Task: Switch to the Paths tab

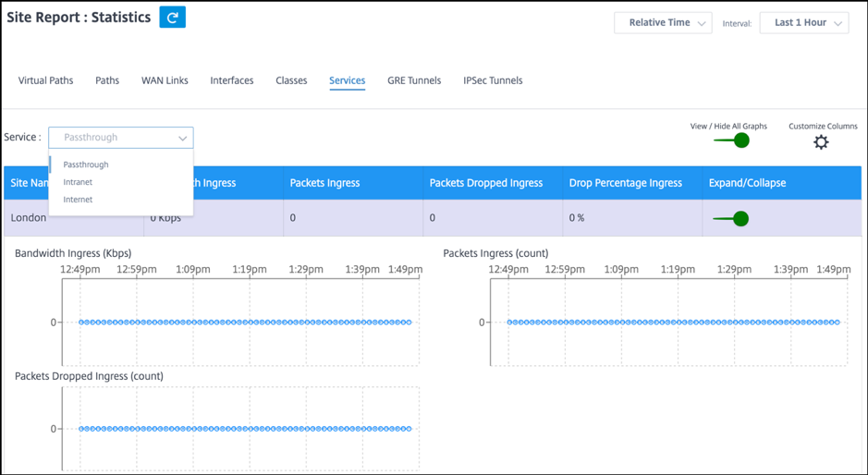Action: click(x=107, y=80)
